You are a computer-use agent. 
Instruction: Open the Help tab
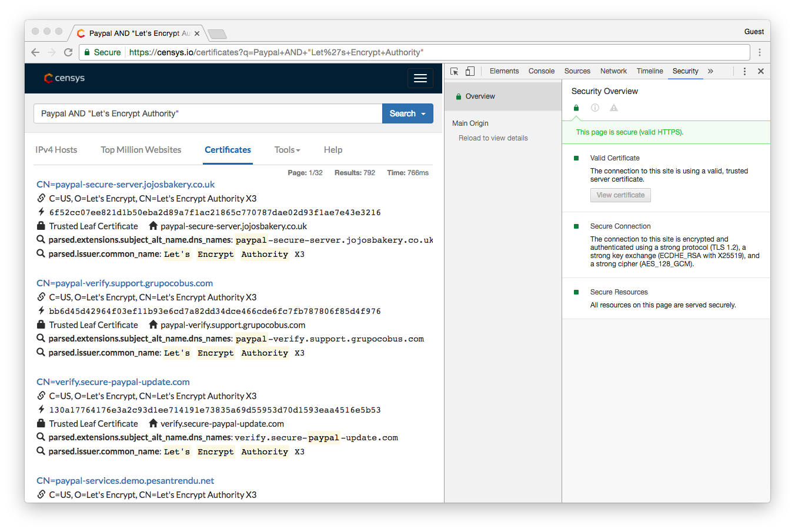point(333,150)
